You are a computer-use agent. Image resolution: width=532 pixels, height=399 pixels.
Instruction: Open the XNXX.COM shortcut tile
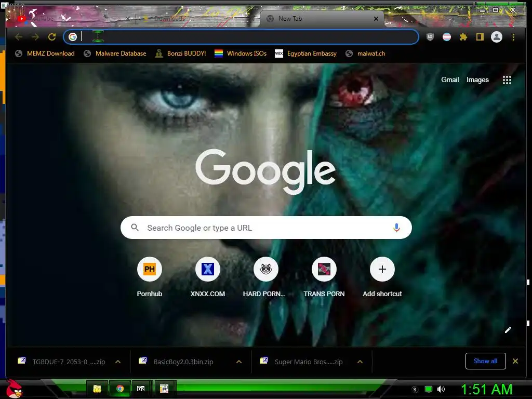[208, 277]
